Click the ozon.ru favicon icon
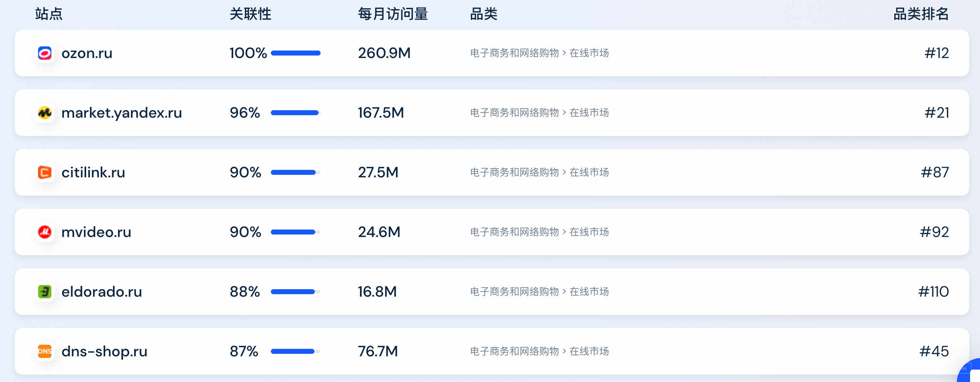Screen dimensions: 980x382 pyautogui.click(x=45, y=53)
